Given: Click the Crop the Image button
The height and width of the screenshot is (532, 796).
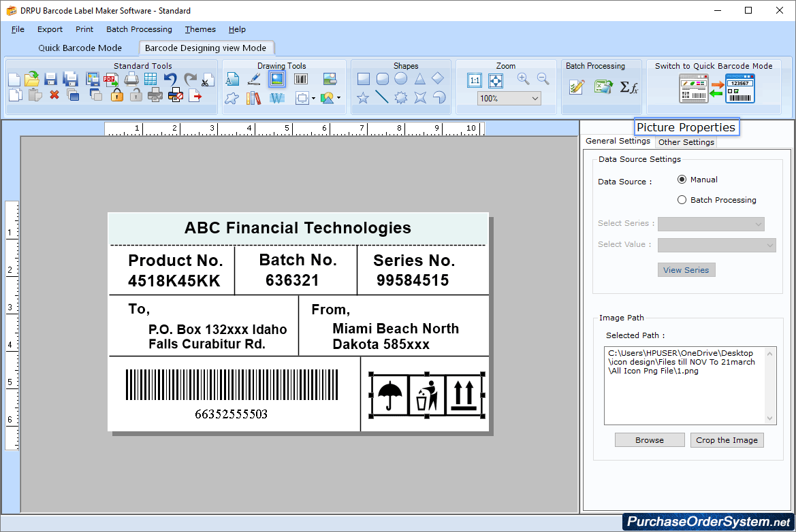Looking at the screenshot, I should pos(727,440).
